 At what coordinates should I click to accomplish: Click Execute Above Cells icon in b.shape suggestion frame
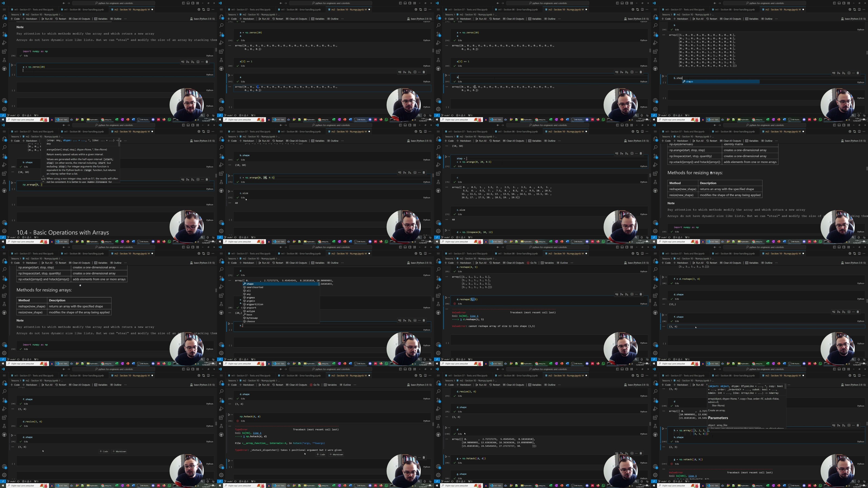click(839, 73)
